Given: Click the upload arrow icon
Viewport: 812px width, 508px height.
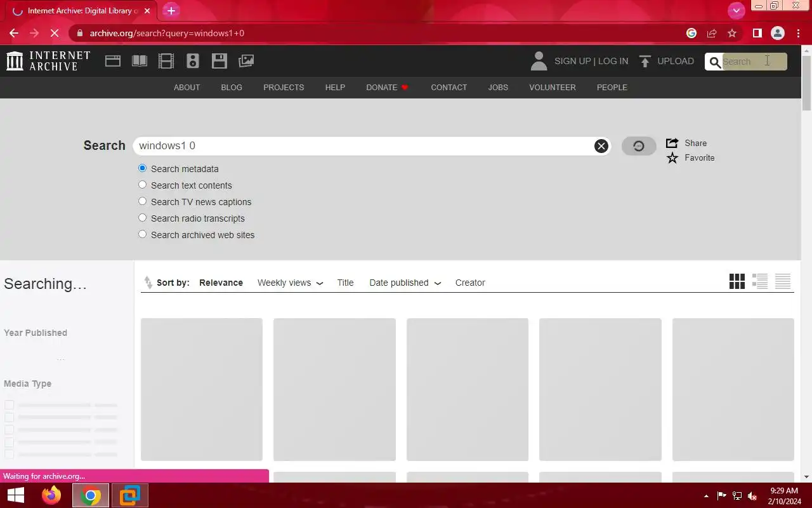Looking at the screenshot, I should (645, 61).
